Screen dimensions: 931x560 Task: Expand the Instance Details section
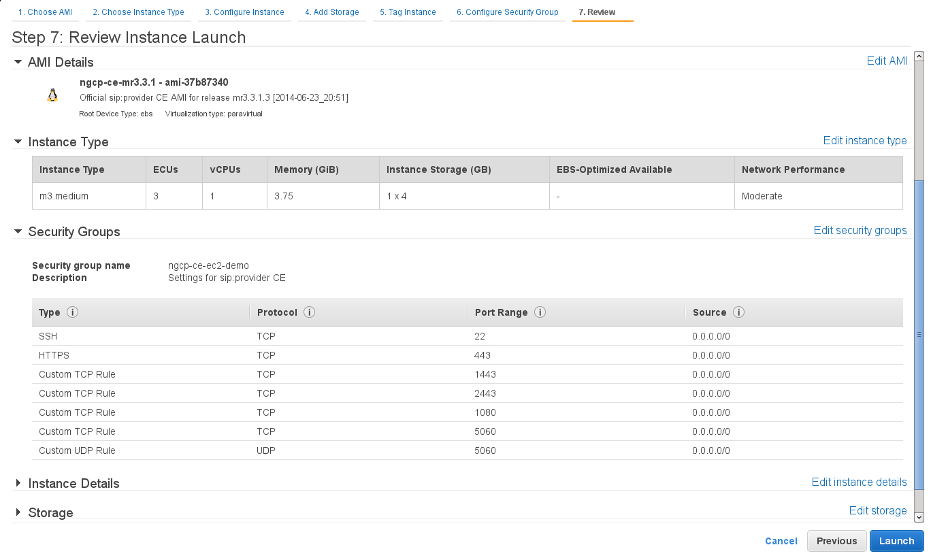click(18, 483)
